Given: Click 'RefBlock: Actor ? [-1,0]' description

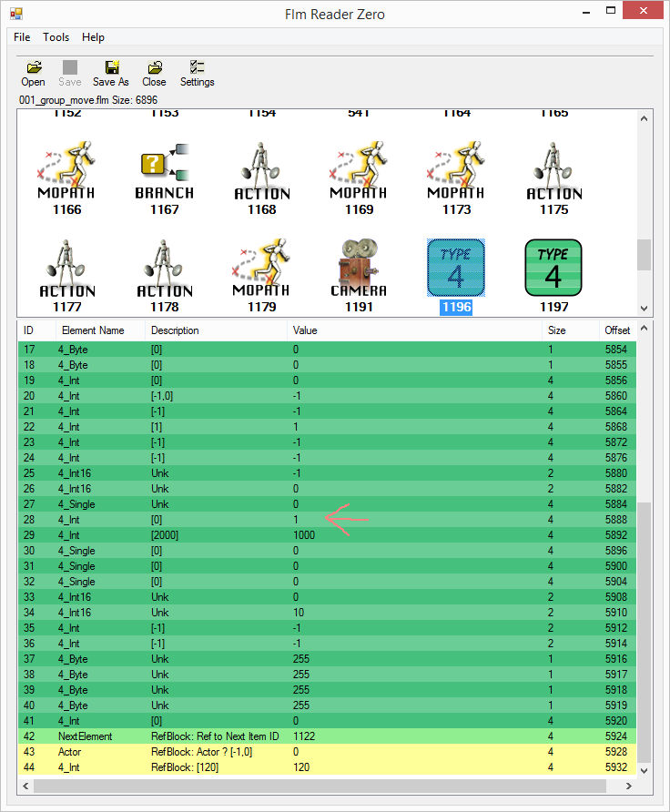Looking at the screenshot, I should point(201,752).
